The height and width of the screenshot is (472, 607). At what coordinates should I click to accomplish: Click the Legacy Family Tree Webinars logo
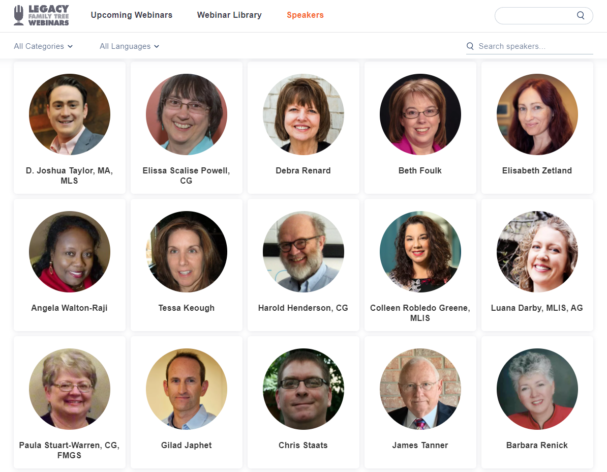(x=41, y=15)
